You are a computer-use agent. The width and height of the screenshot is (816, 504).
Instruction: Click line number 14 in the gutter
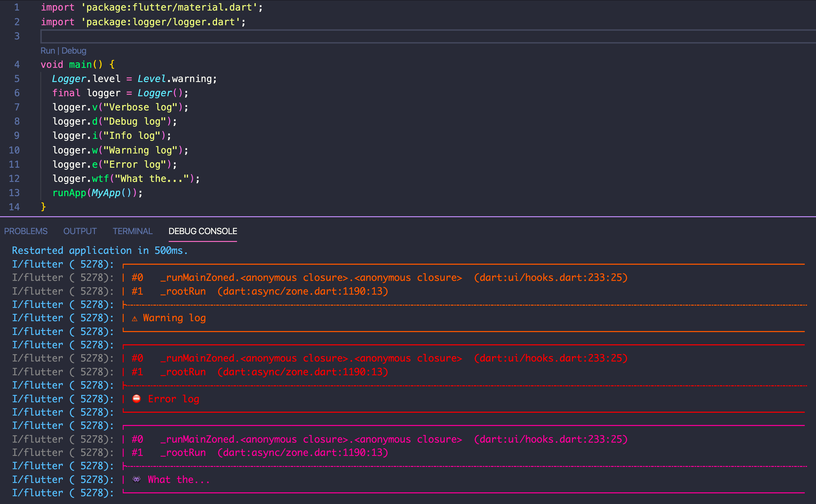pos(14,207)
